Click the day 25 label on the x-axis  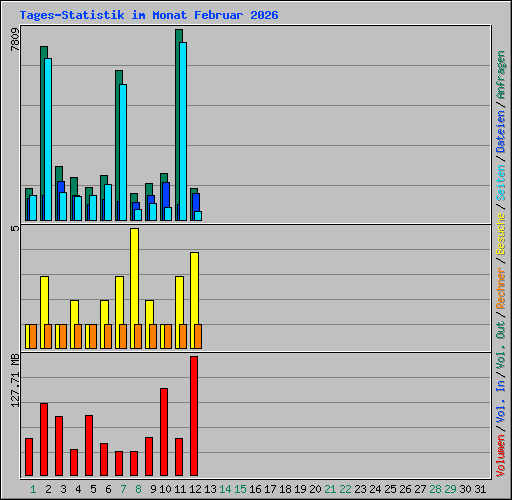click(390, 489)
